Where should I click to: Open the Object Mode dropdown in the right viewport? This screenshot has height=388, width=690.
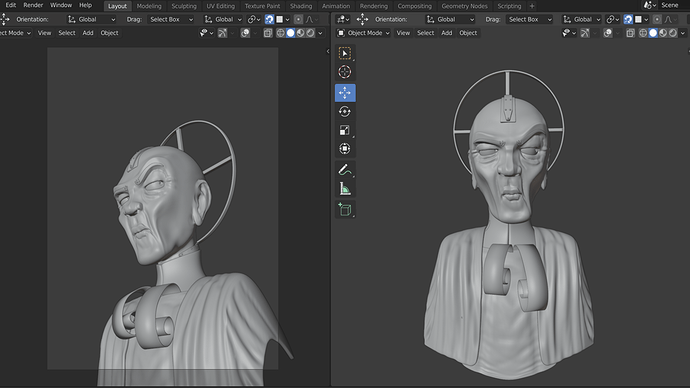363,33
